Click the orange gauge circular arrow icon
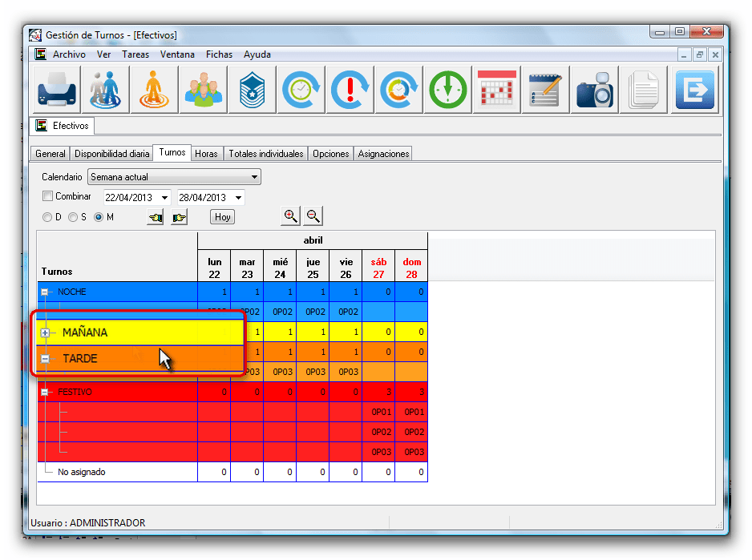Viewport: 752px width, 560px height. pos(399,90)
